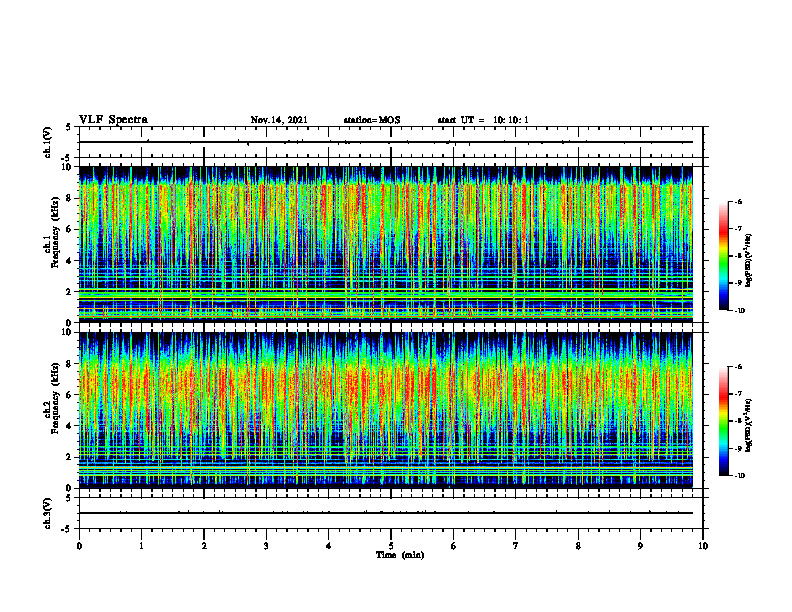Click ch.2 frequency tick "2"

pos(70,457)
